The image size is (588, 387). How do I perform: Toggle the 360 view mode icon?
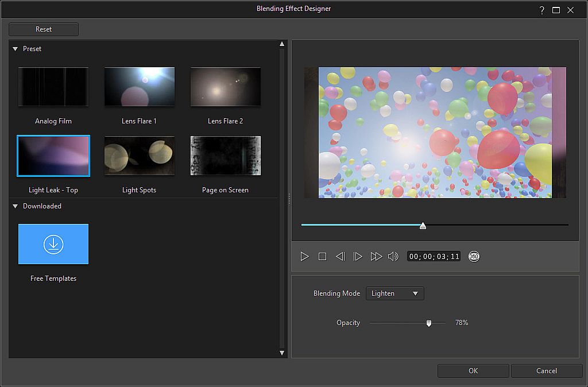click(x=474, y=257)
